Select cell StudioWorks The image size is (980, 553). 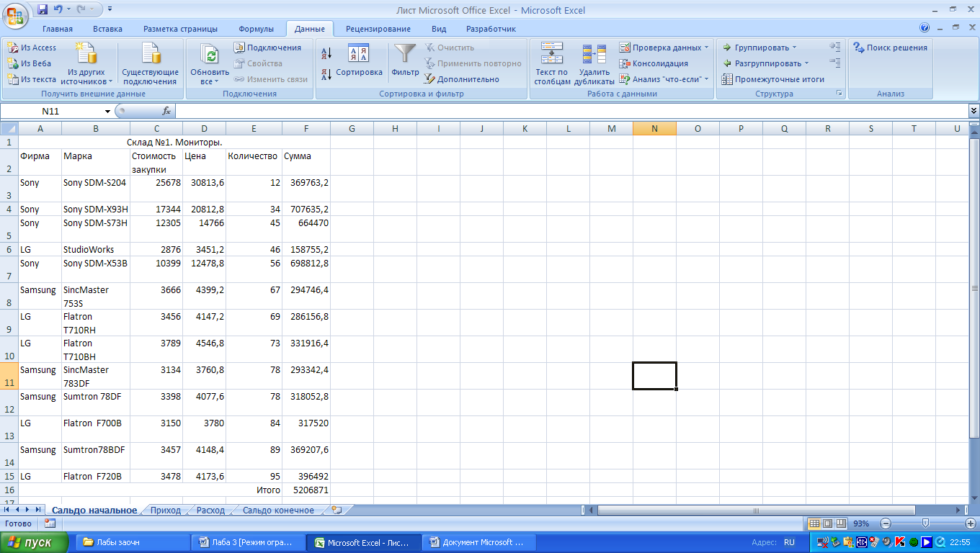pos(96,249)
